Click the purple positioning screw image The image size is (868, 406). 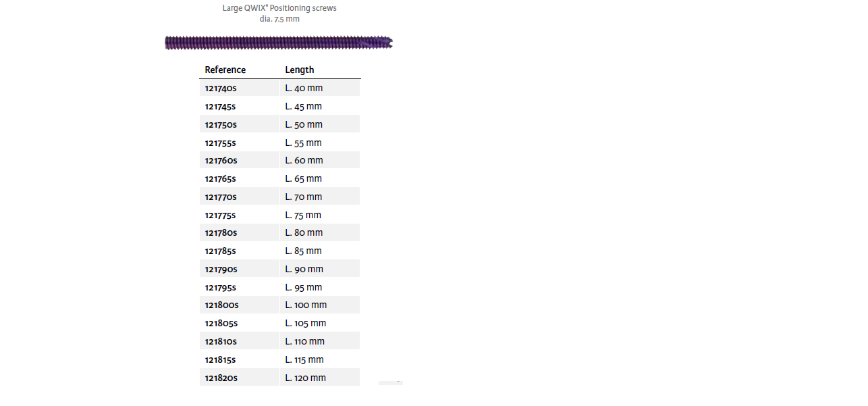point(278,43)
